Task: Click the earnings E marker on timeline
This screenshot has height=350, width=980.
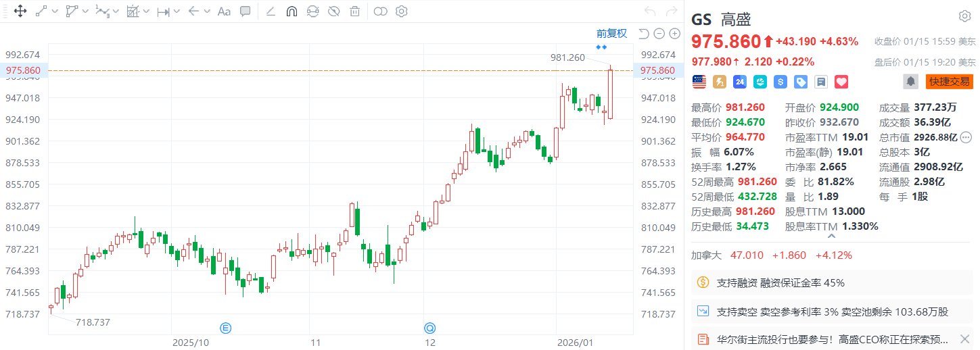Action: click(x=225, y=328)
